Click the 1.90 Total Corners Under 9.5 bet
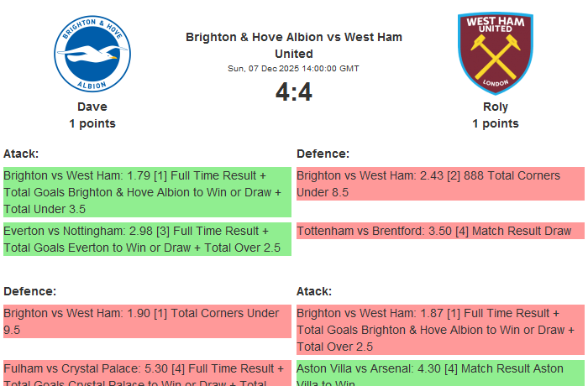Viewport: 588px width, 386px height. [147, 321]
